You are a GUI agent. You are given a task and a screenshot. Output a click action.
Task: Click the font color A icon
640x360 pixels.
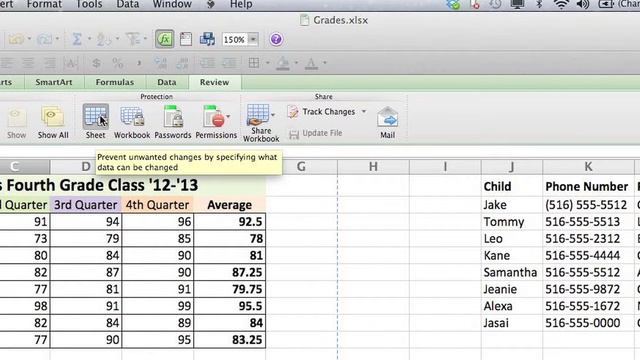(x=311, y=63)
